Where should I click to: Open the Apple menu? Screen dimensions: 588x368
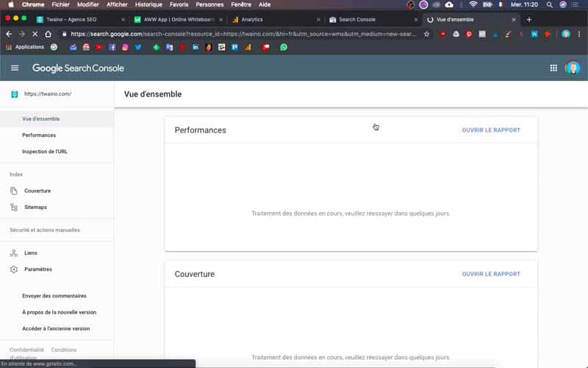[x=11, y=4]
